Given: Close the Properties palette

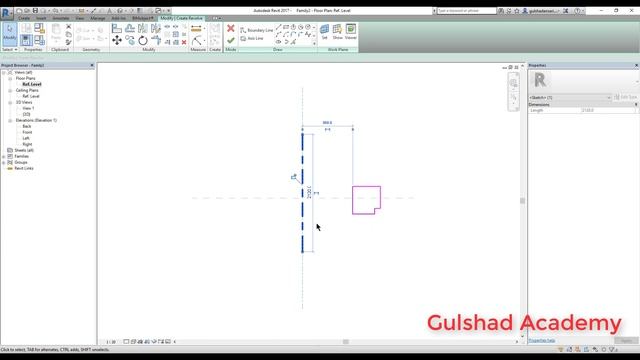Looking at the screenshot, I should coord(636,65).
